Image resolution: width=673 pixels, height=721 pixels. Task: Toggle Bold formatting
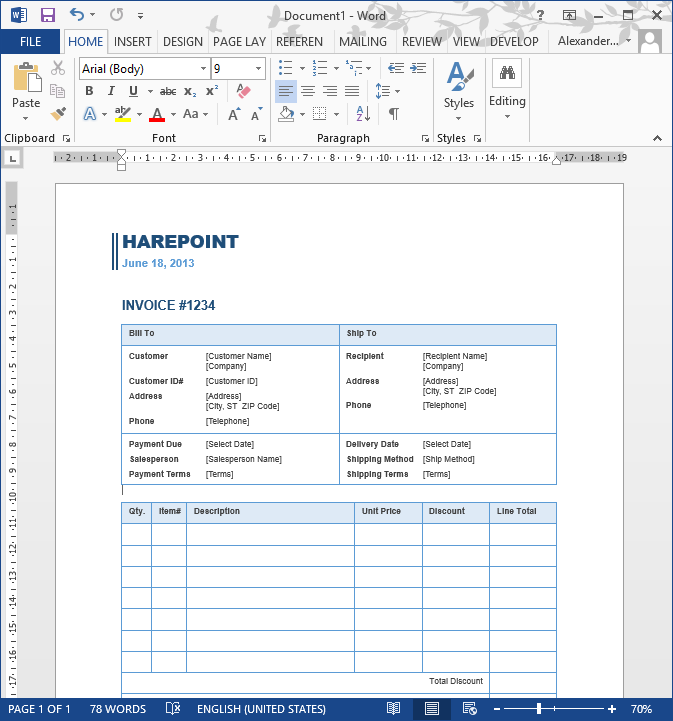[89, 91]
